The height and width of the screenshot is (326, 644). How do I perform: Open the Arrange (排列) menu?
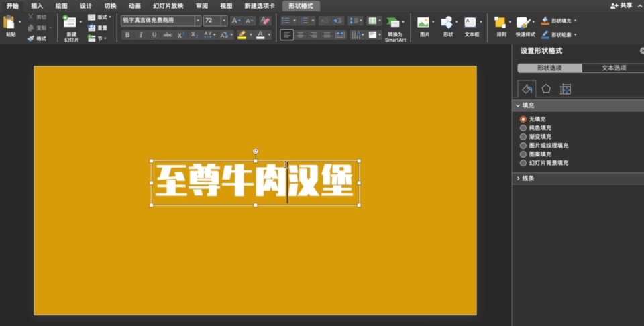point(502,28)
